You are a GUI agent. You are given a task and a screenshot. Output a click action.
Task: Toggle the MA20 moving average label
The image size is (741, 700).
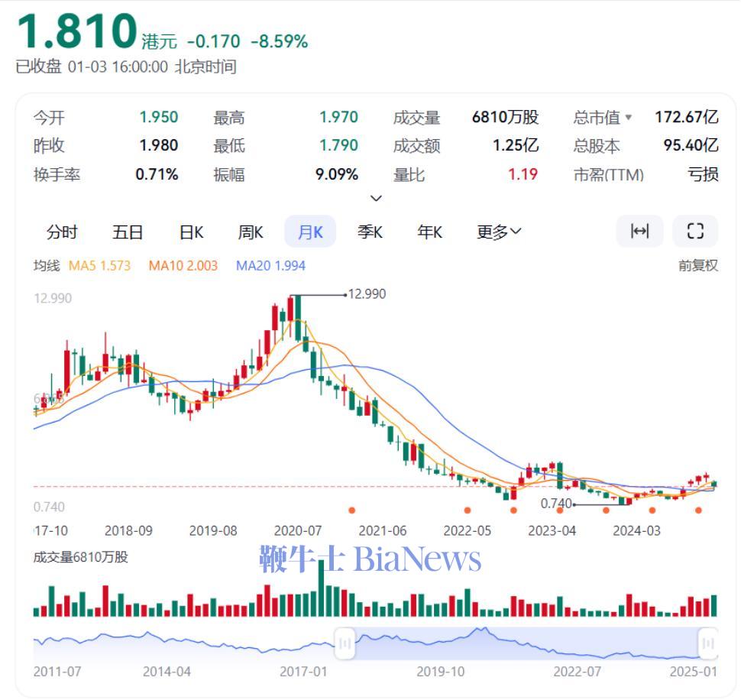(270, 266)
